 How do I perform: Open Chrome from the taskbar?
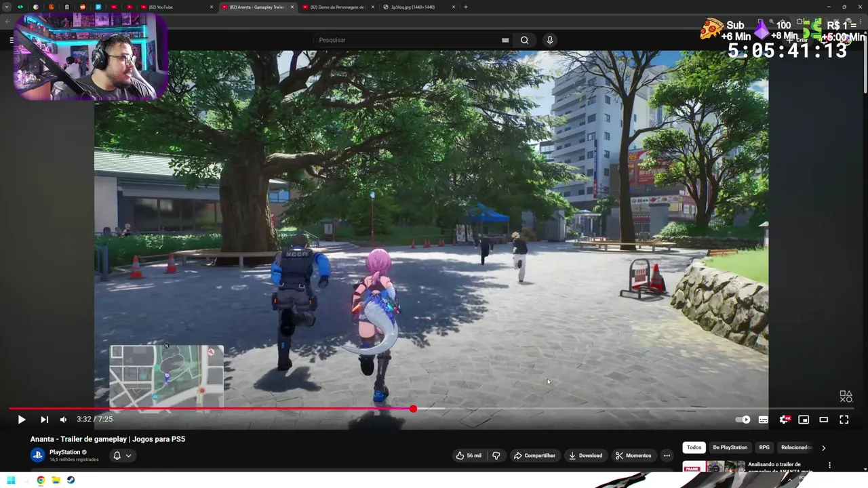click(x=41, y=480)
